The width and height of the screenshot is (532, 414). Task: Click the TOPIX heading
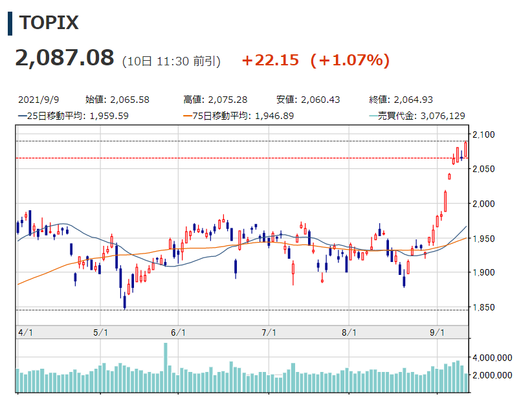point(49,23)
